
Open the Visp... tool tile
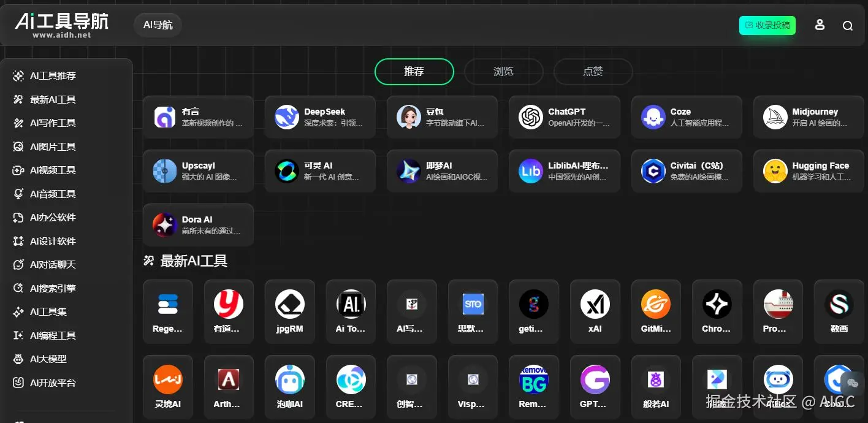473,387
